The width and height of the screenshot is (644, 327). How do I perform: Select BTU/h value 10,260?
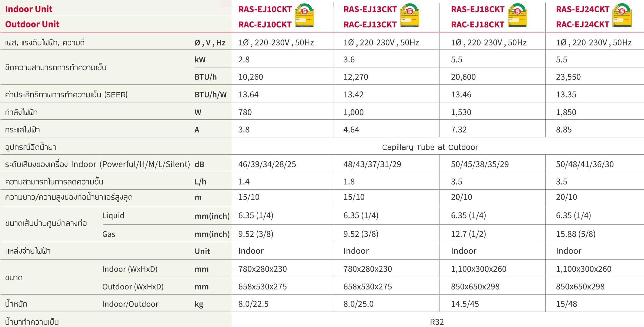click(251, 77)
